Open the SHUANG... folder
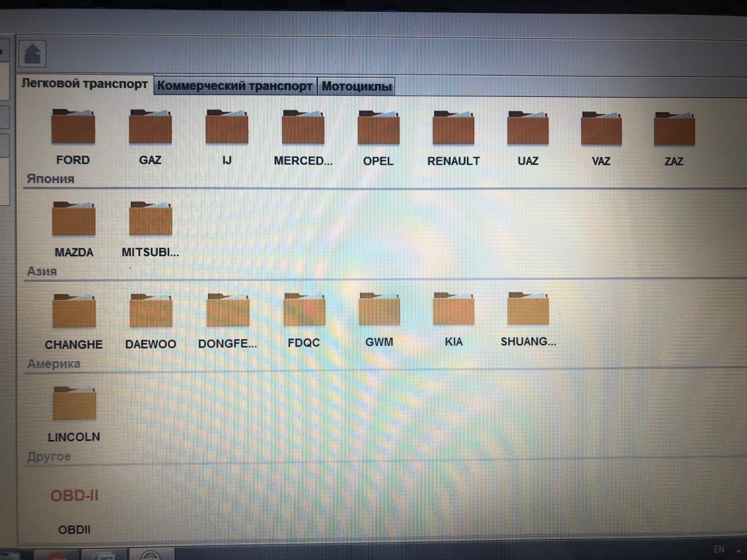This screenshot has width=747, height=560. (528, 308)
